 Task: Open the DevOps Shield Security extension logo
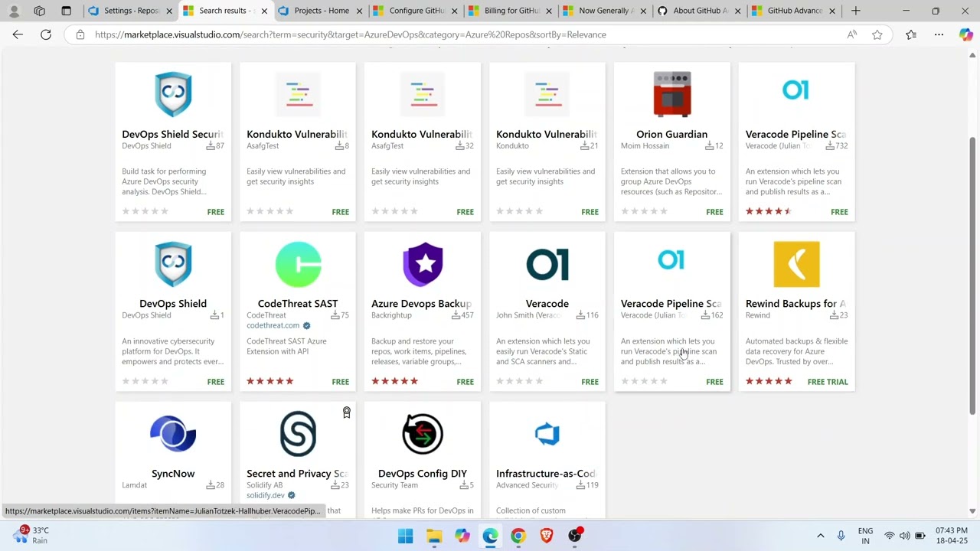[x=173, y=94]
